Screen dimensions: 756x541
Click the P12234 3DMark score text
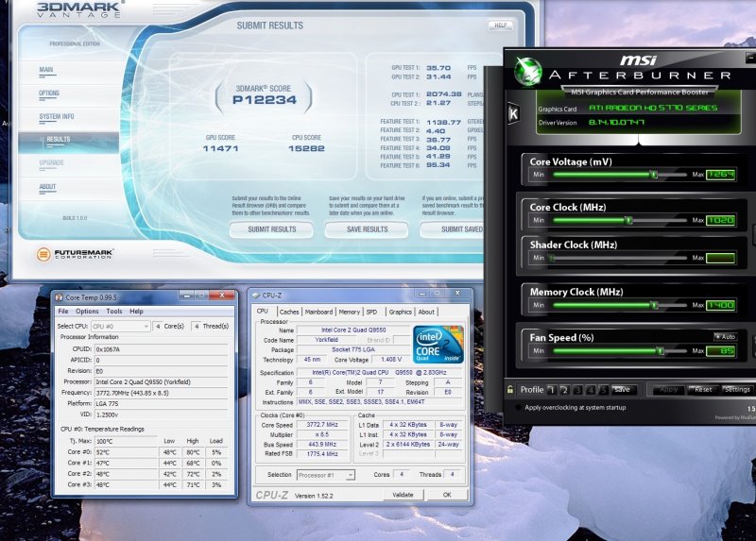click(x=265, y=100)
